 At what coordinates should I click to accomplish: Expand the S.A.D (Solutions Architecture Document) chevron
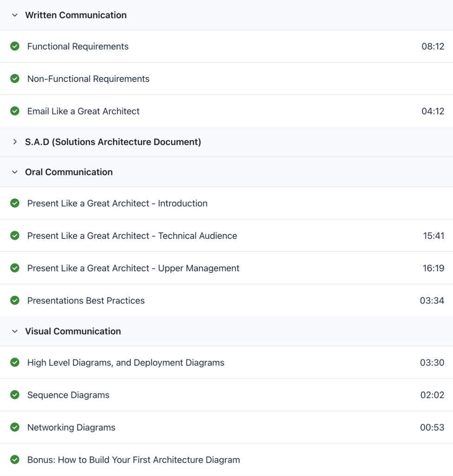coord(14,142)
